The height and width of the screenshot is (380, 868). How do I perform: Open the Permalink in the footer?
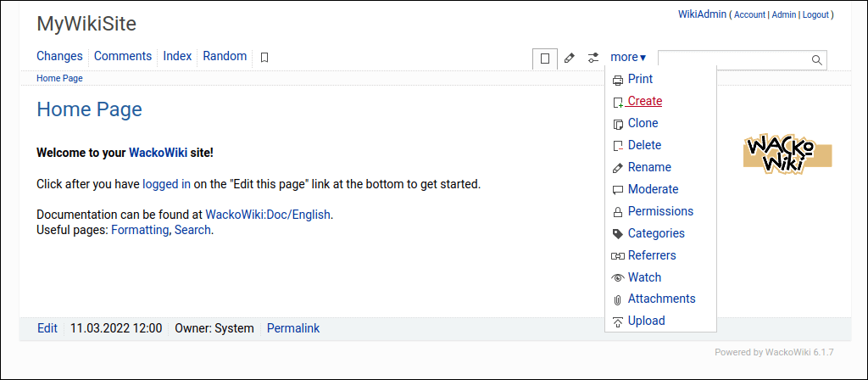(x=293, y=328)
